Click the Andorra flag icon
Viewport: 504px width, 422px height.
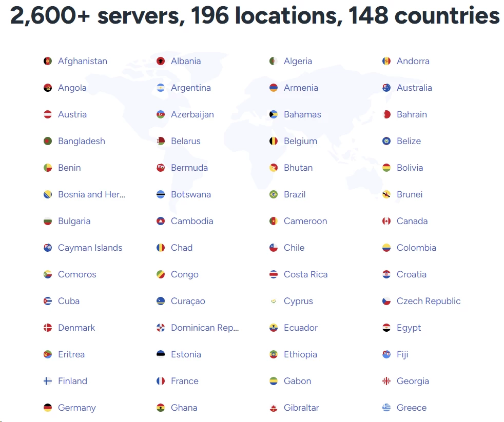tap(386, 61)
